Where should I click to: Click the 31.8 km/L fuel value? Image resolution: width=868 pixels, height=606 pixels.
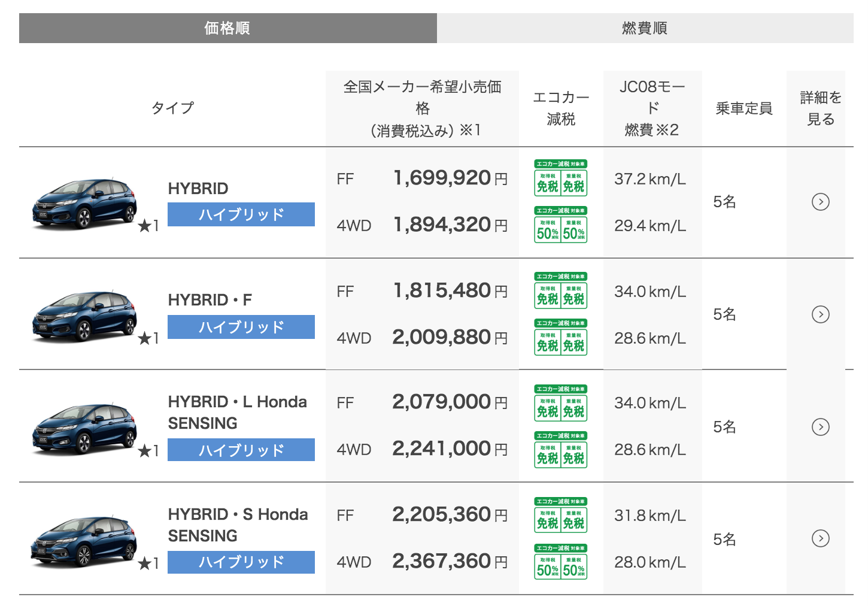[x=650, y=516]
